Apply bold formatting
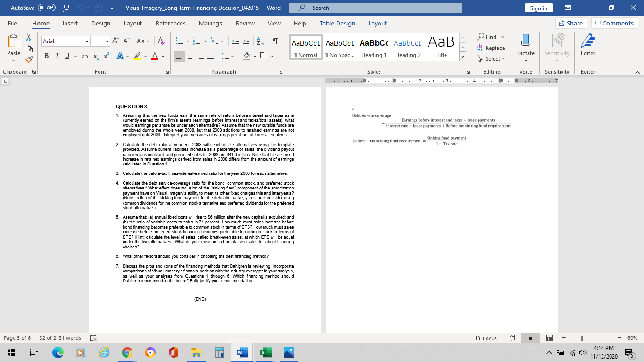Viewport: 644px width, 362px height. coord(46,56)
